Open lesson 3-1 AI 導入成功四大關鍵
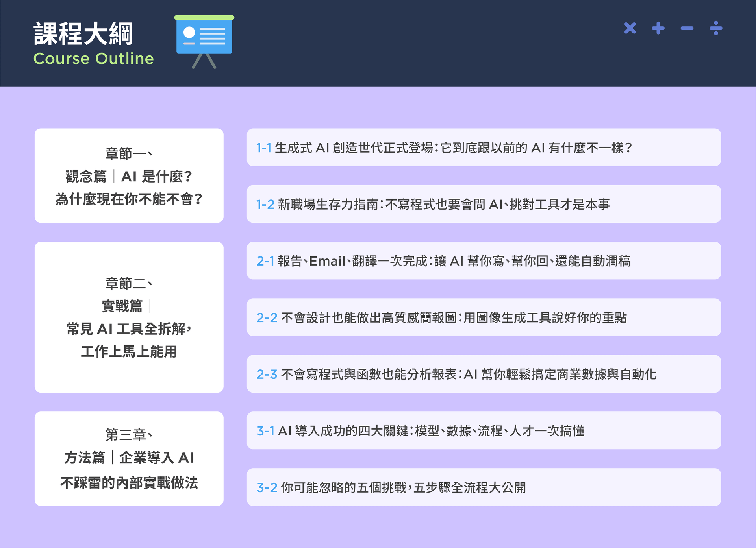This screenshot has width=756, height=548. click(x=484, y=431)
